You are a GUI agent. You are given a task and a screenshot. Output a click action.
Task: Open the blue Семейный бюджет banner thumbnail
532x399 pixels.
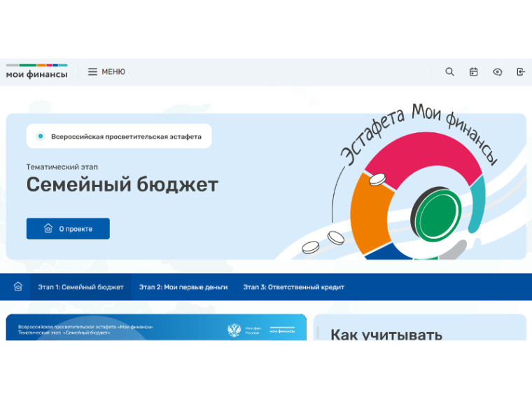[x=156, y=327]
